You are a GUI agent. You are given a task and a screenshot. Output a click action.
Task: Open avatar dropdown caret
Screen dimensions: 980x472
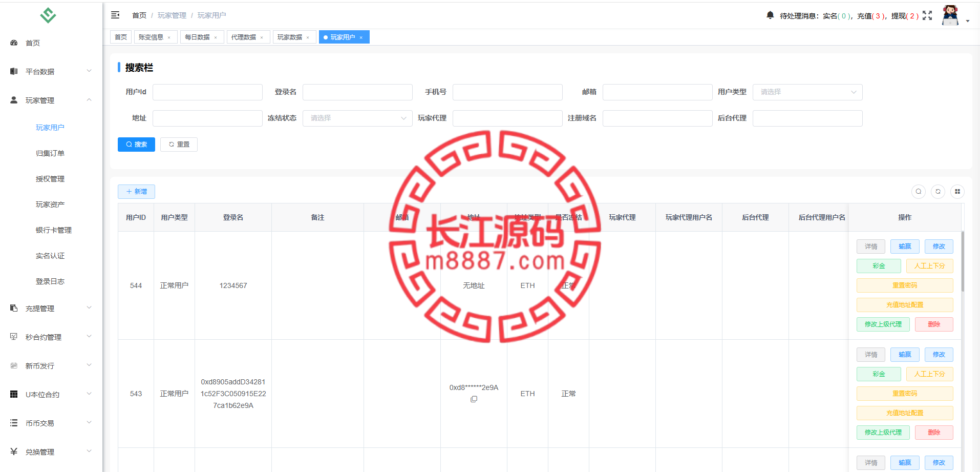point(968,21)
